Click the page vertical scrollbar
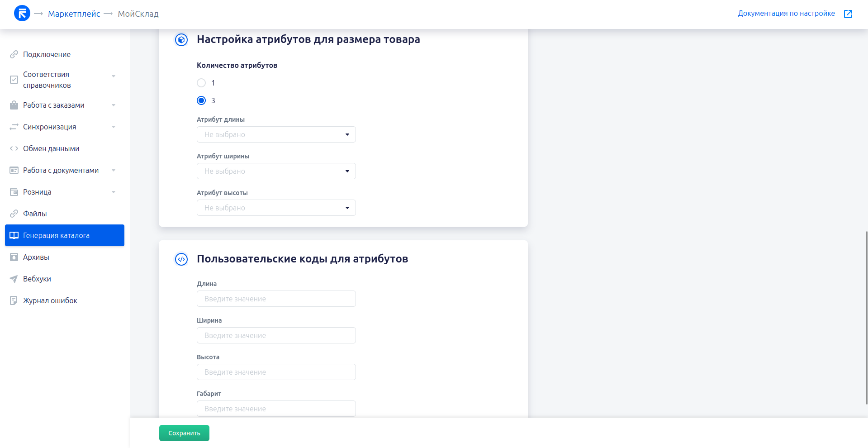The height and width of the screenshot is (448, 868). (x=866, y=317)
